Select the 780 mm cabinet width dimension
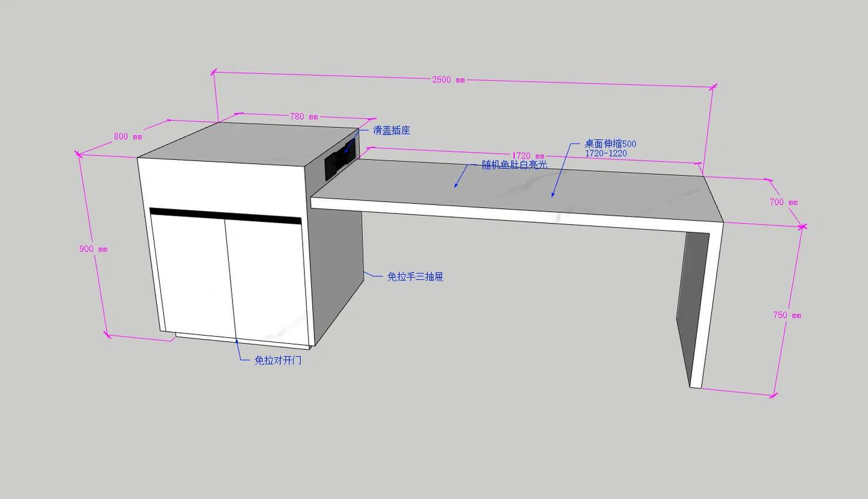 [x=304, y=117]
